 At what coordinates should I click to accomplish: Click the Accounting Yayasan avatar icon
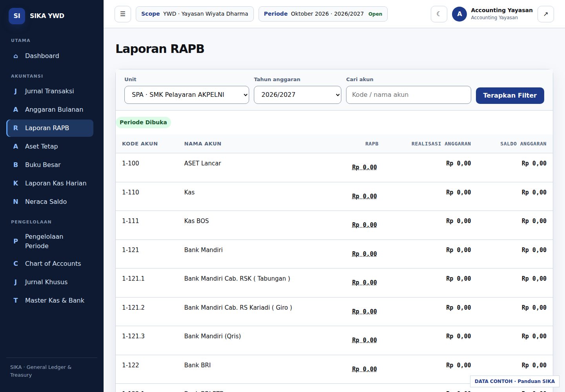point(459,14)
